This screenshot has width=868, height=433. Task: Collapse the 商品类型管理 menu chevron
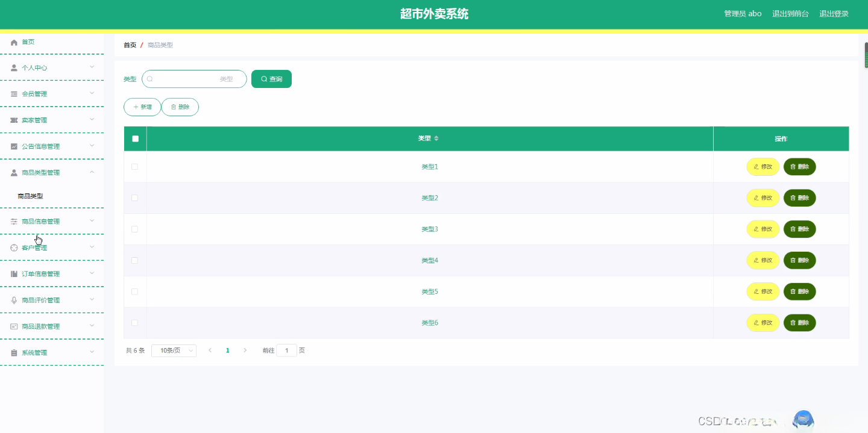click(92, 172)
